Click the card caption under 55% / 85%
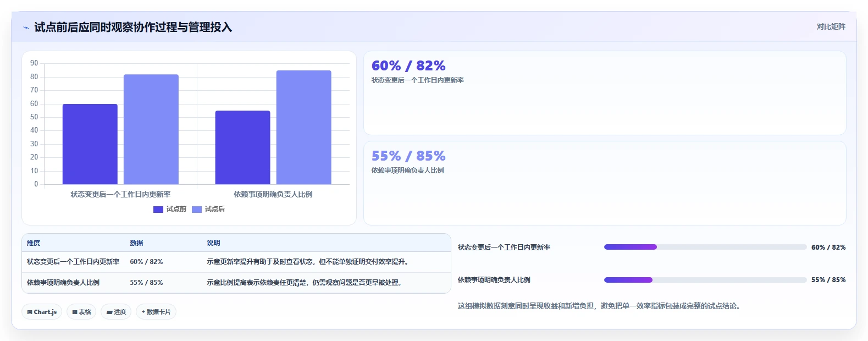 [x=408, y=170]
